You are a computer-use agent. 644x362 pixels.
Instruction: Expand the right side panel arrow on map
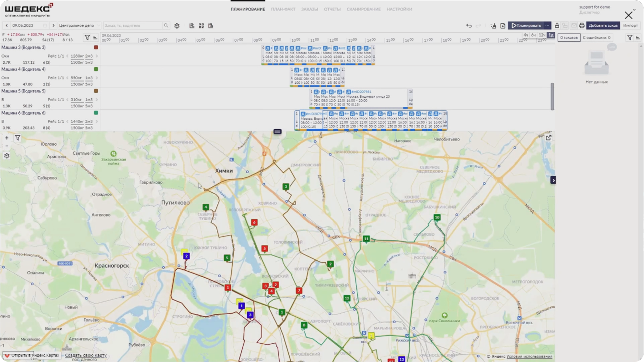(x=553, y=180)
